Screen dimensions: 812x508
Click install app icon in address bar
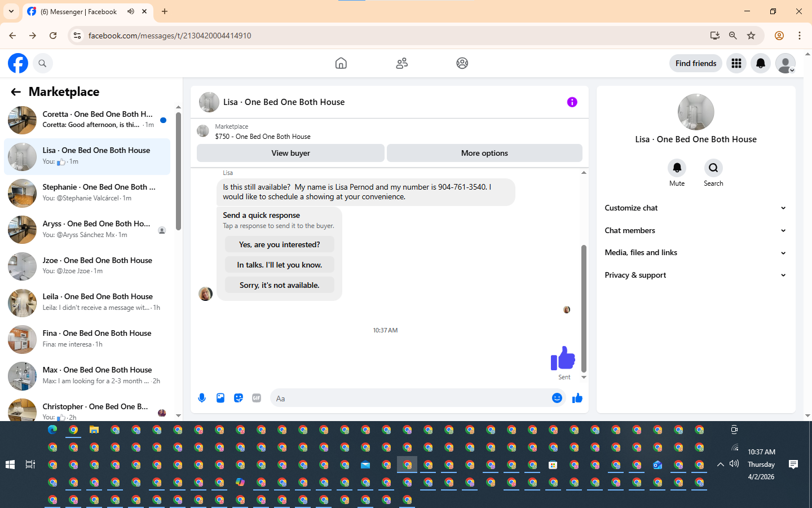coord(715,36)
